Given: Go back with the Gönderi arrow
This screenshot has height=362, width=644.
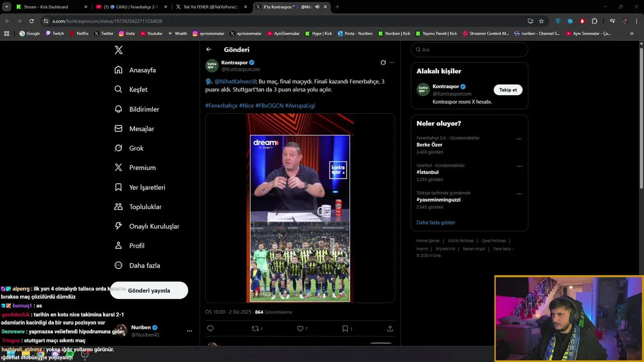Looking at the screenshot, I should pyautogui.click(x=209, y=49).
